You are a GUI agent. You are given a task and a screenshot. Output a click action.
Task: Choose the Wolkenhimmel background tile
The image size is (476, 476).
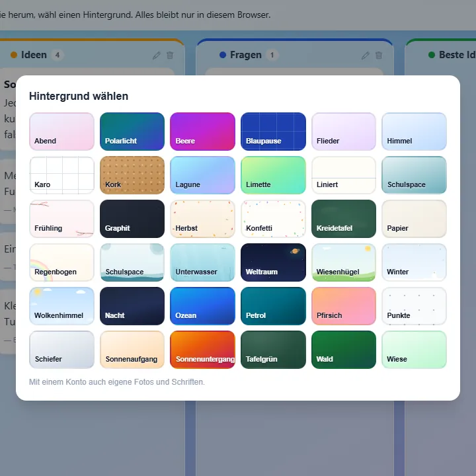(61, 306)
